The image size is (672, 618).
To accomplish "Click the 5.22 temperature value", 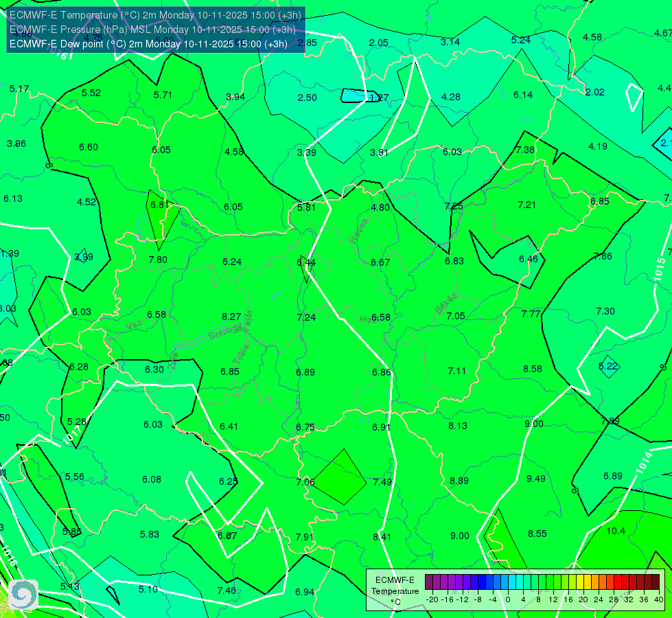I will [607, 366].
